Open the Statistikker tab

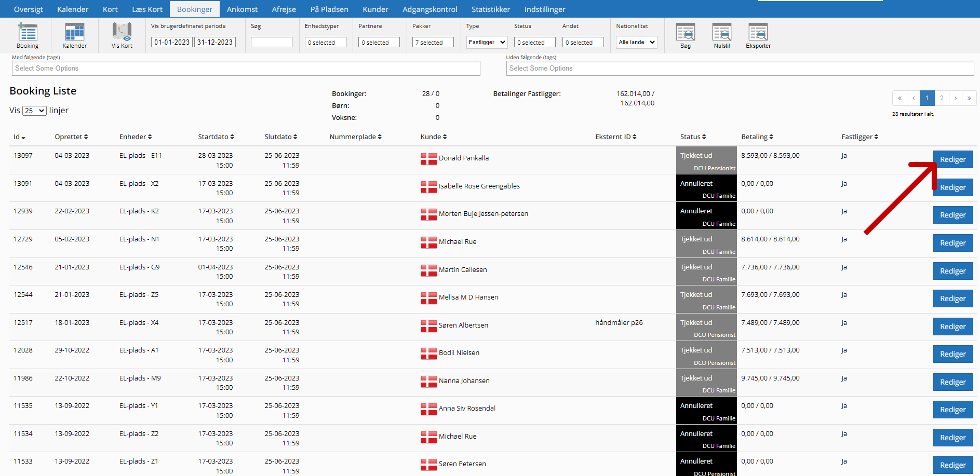point(490,9)
